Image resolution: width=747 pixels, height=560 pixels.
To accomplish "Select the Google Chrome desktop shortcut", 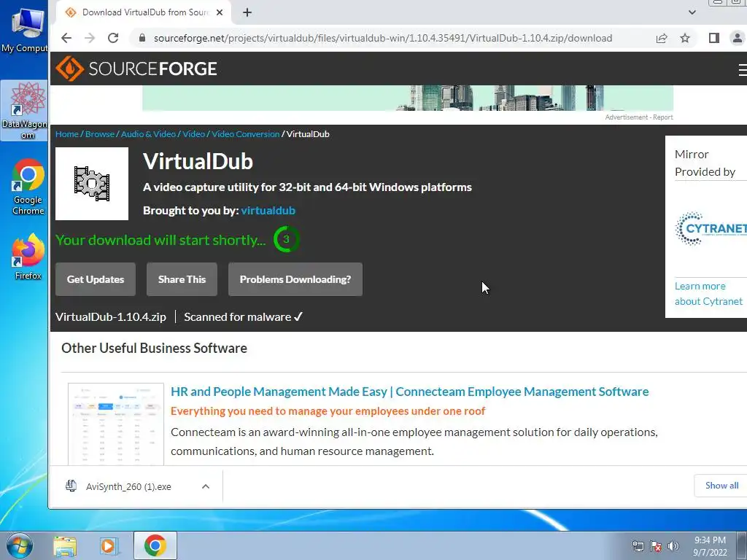I will coord(28,187).
